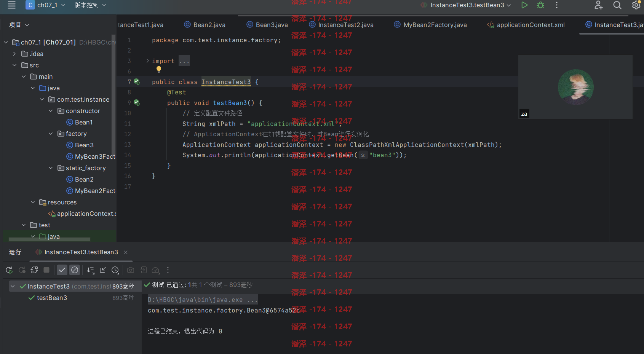
Task: Open the main hamburger menu
Action: (x=12, y=5)
